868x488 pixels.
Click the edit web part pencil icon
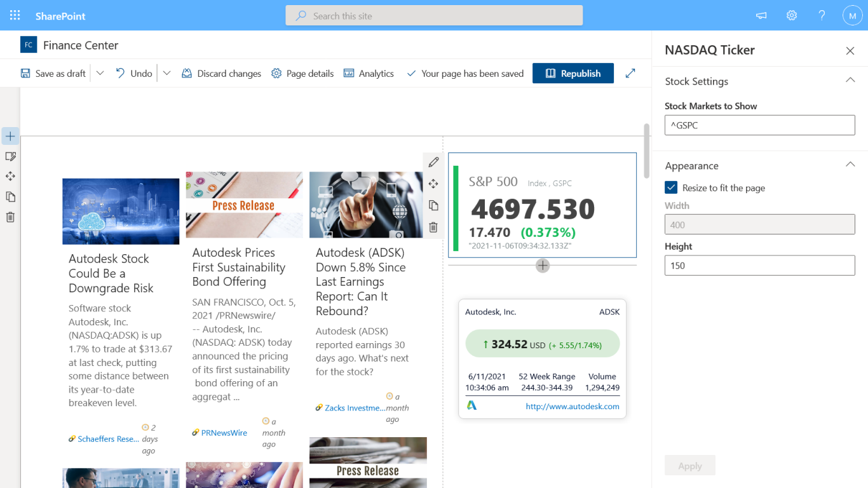click(433, 162)
